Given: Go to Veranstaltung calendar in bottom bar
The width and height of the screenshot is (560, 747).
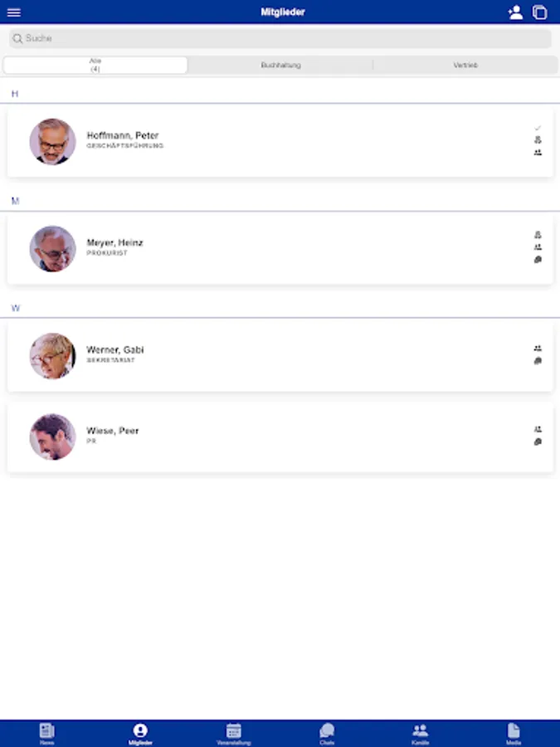Looking at the screenshot, I should click(233, 734).
